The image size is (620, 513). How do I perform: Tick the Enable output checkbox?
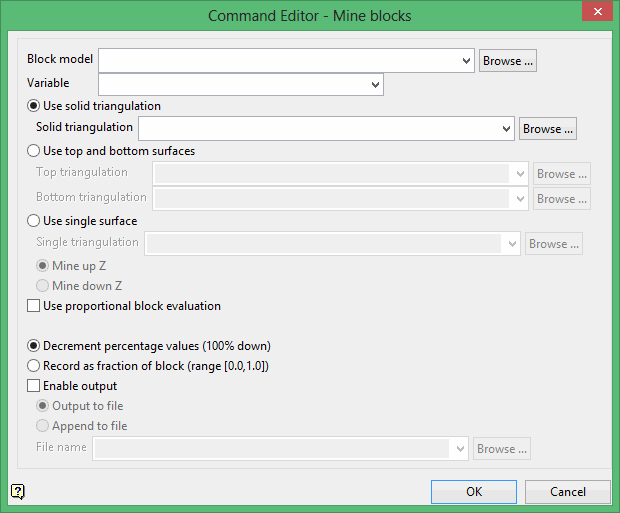pos(34,386)
